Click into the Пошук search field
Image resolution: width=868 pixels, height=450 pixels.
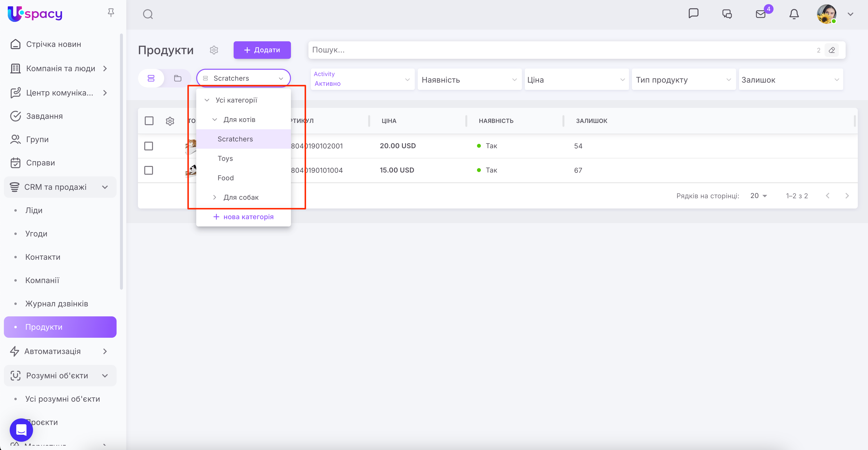(x=539, y=50)
